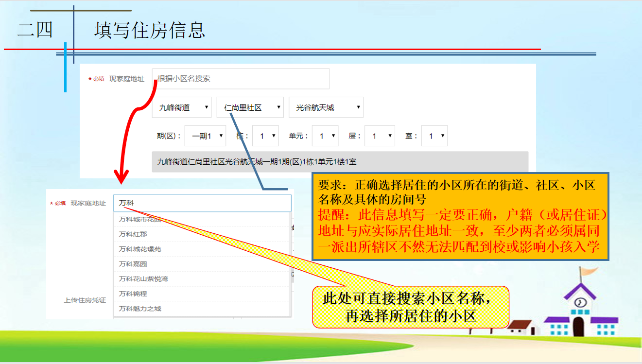642x364 pixels.
Task: Select 万科魅力之城 suggestion item
Action: [x=140, y=309]
